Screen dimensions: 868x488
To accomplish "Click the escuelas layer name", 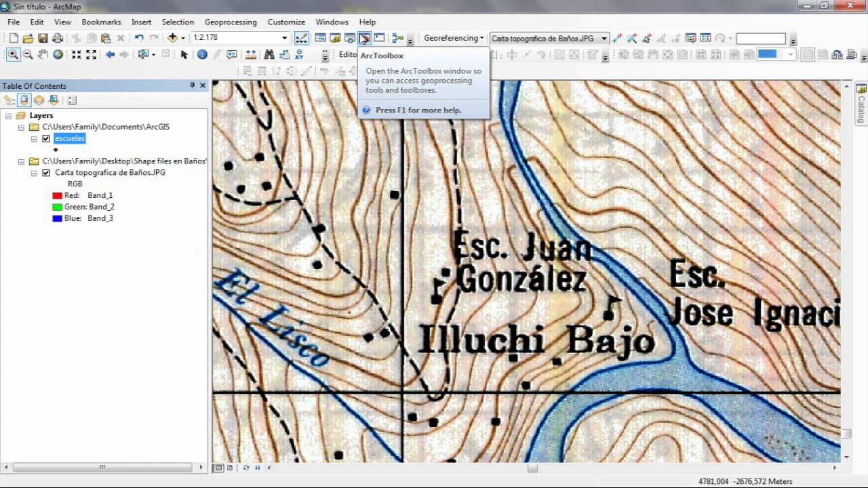I will tap(69, 138).
